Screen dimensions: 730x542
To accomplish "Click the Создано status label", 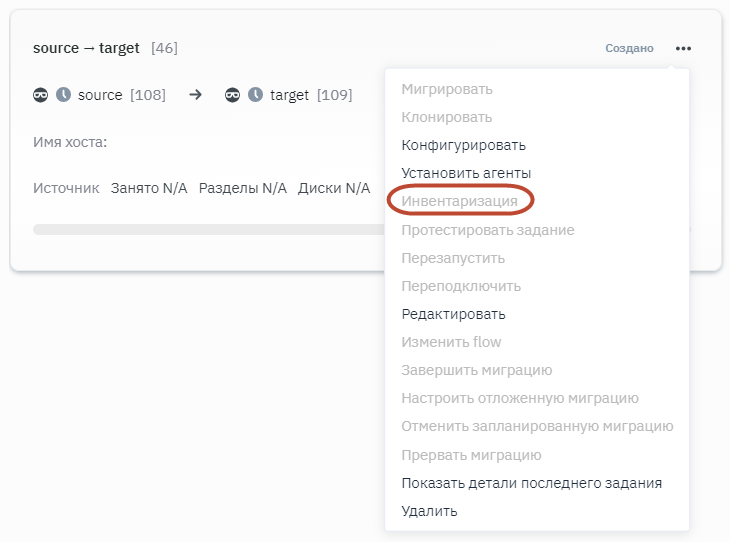I will pyautogui.click(x=629, y=48).
